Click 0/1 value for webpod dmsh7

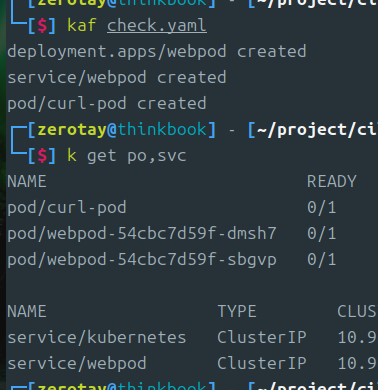tap(321, 234)
